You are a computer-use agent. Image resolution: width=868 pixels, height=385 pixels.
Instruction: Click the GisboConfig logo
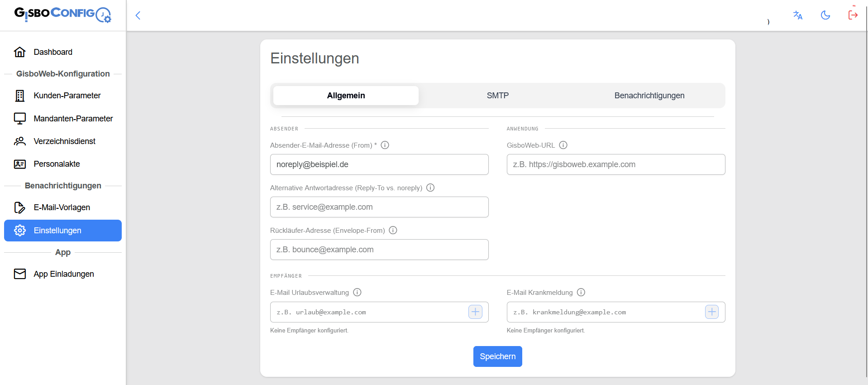point(62,14)
